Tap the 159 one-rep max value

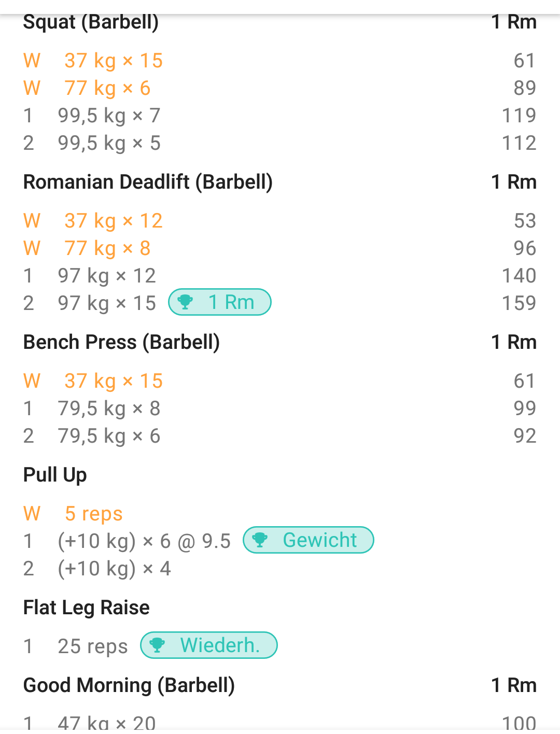(519, 303)
